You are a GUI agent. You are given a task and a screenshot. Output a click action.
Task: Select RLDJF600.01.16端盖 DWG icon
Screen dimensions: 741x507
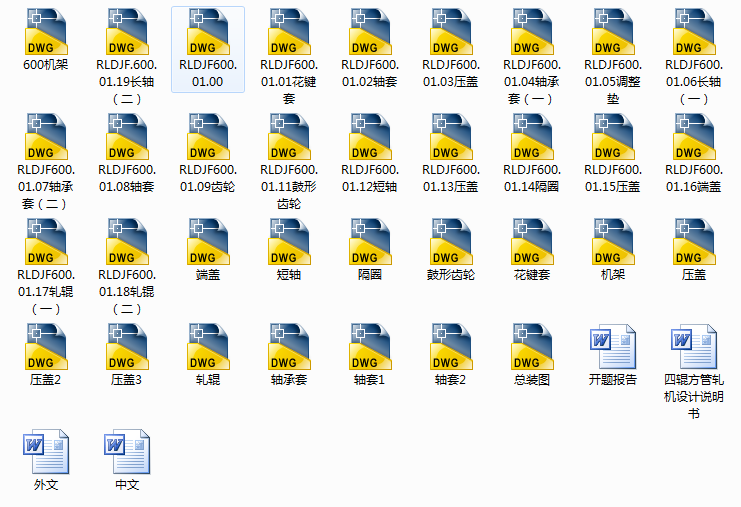point(694,137)
